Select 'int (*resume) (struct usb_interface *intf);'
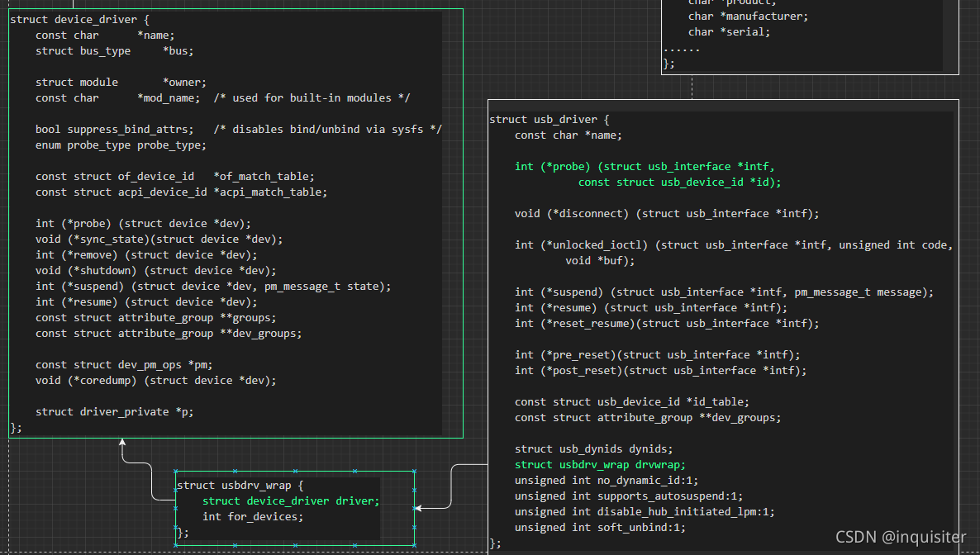The image size is (980, 555). pyautogui.click(x=650, y=307)
